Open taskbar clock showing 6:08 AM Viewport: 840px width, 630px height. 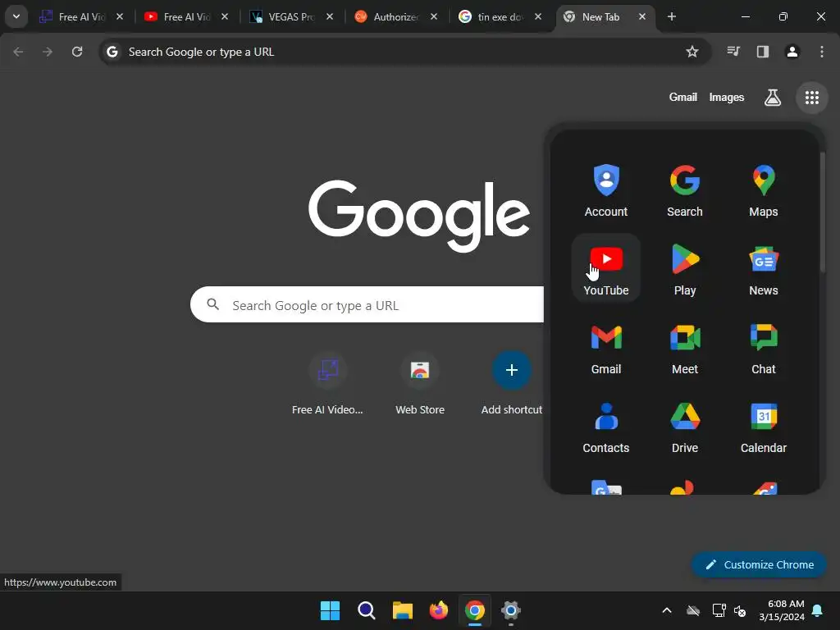(782, 610)
